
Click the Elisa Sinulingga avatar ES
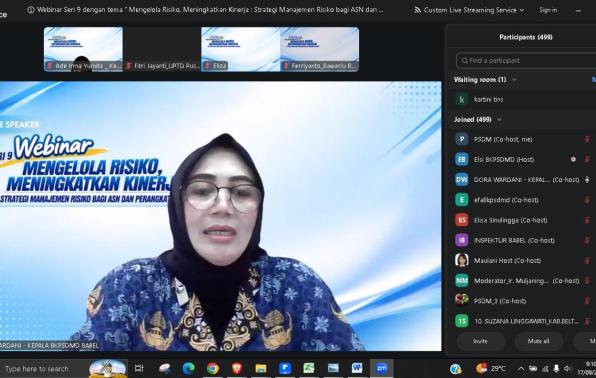click(462, 220)
